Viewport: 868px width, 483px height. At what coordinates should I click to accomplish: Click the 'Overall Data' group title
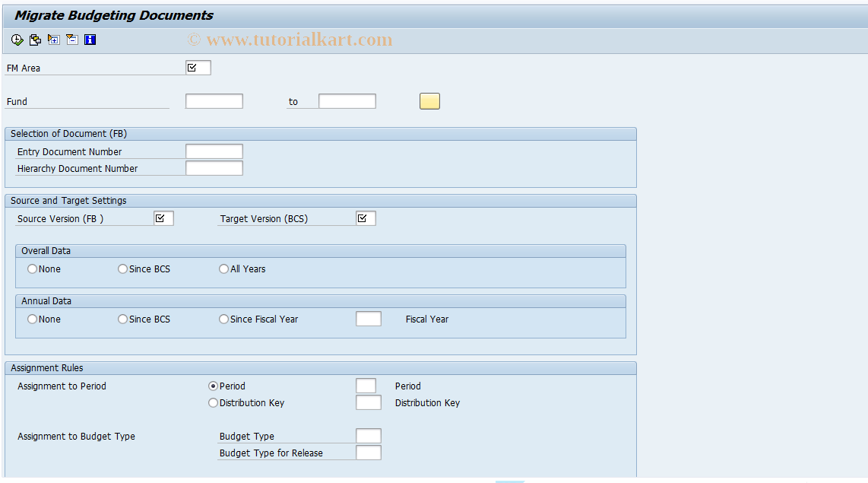[x=46, y=251]
